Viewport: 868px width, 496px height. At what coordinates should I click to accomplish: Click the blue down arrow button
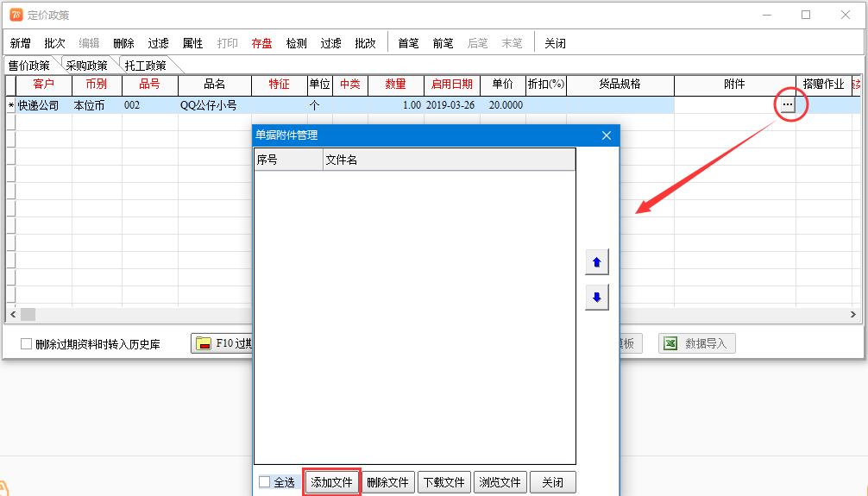tap(596, 298)
